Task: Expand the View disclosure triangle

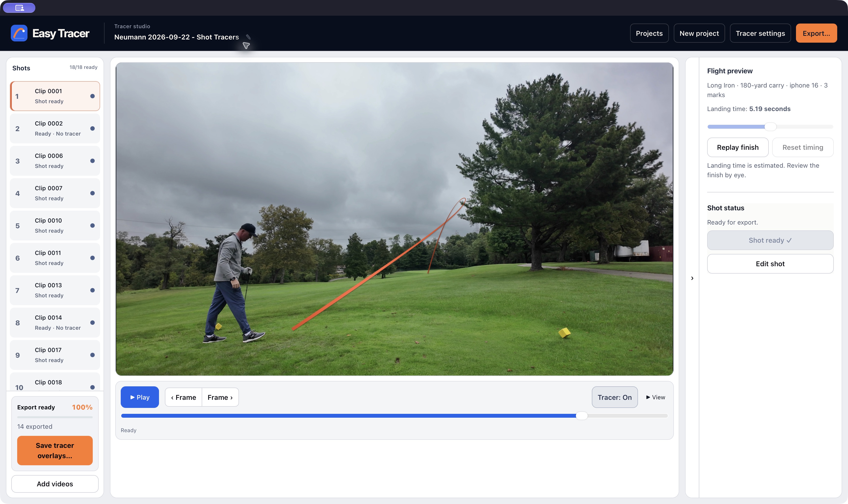Action: [x=656, y=397]
